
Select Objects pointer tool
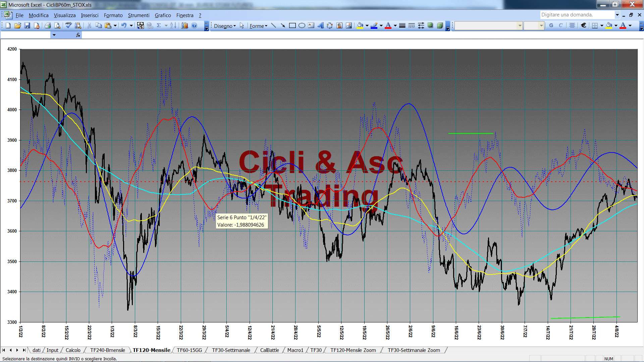pyautogui.click(x=242, y=25)
